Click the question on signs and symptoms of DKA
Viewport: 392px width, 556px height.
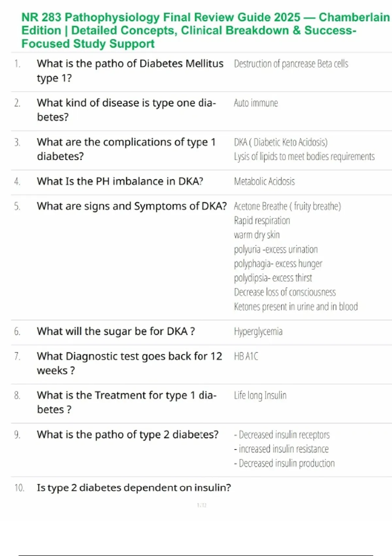pos(132,206)
